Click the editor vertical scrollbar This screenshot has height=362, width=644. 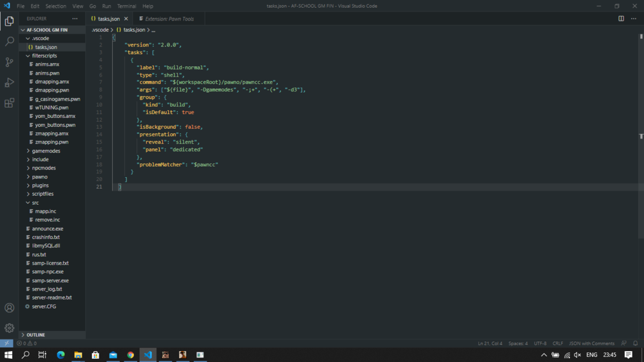[x=641, y=136]
